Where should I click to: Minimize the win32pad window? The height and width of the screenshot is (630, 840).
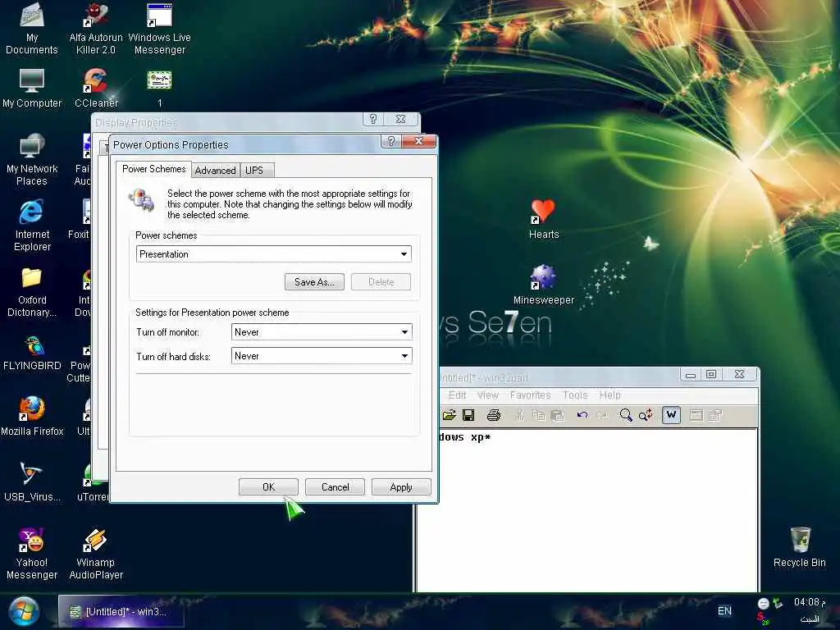(x=691, y=374)
